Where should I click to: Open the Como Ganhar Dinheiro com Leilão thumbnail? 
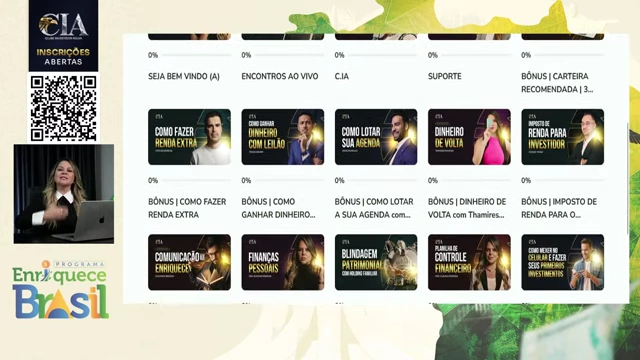[x=282, y=137]
